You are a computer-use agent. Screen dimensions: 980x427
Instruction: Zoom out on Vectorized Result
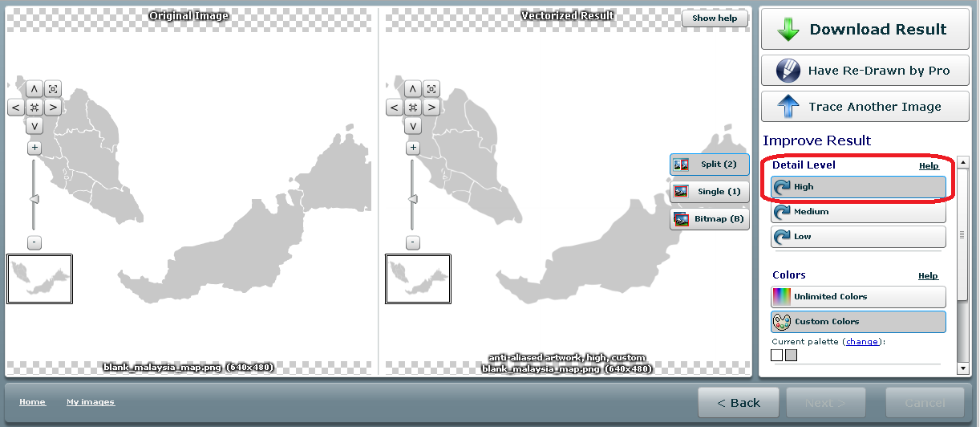[x=413, y=242]
